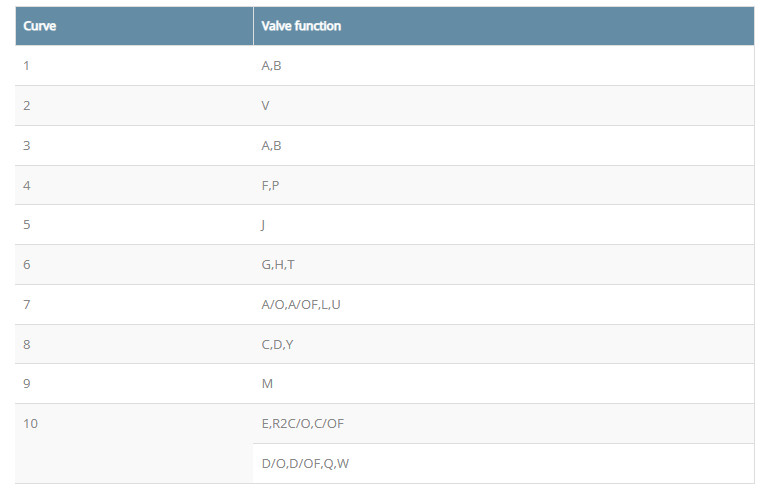Select the curve number 2 cell
768x489 pixels.
tap(27, 105)
